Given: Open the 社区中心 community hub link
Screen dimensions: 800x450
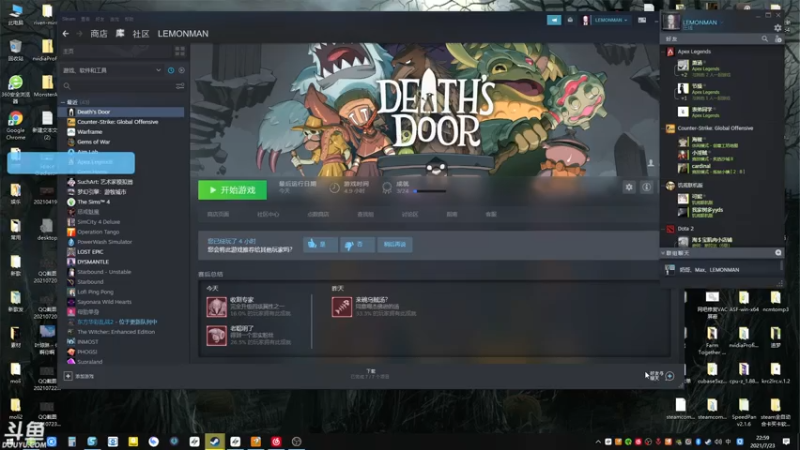Looking at the screenshot, I should click(x=268, y=214).
